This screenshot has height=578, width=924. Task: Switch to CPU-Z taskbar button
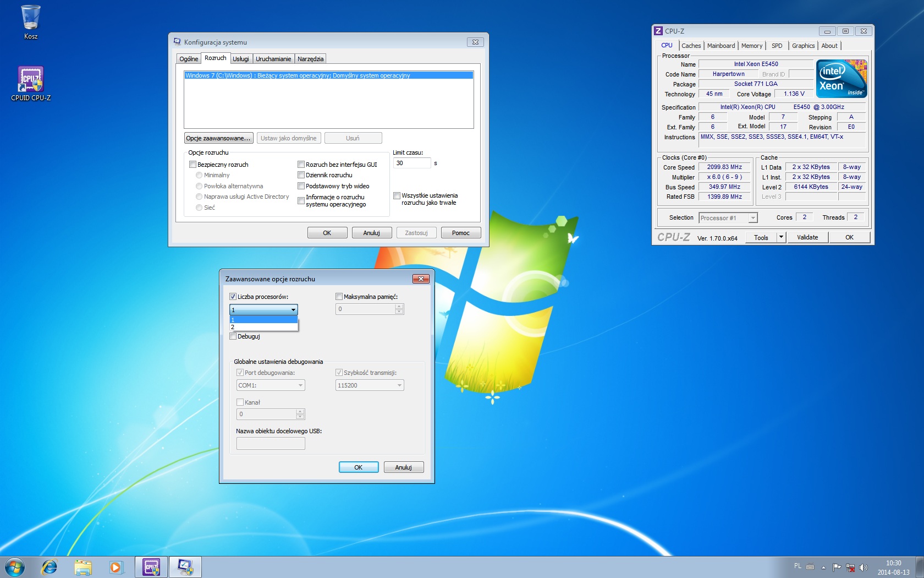[151, 567]
